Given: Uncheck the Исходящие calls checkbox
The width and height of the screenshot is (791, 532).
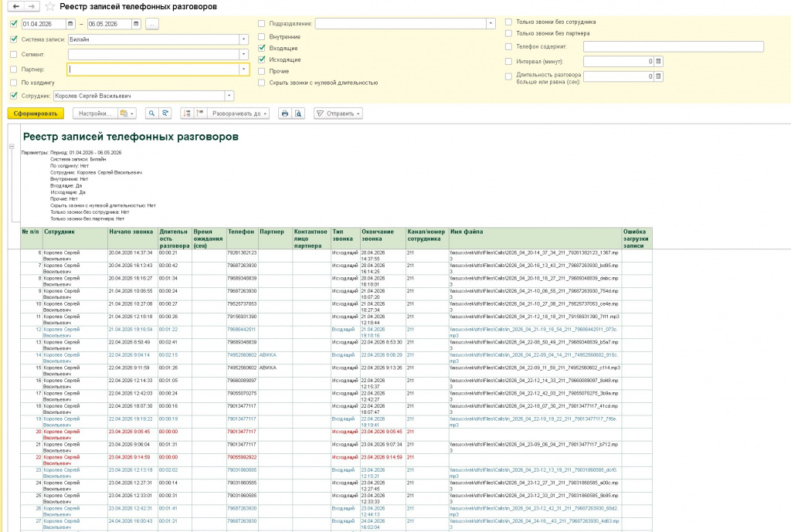Looking at the screenshot, I should click(x=261, y=59).
